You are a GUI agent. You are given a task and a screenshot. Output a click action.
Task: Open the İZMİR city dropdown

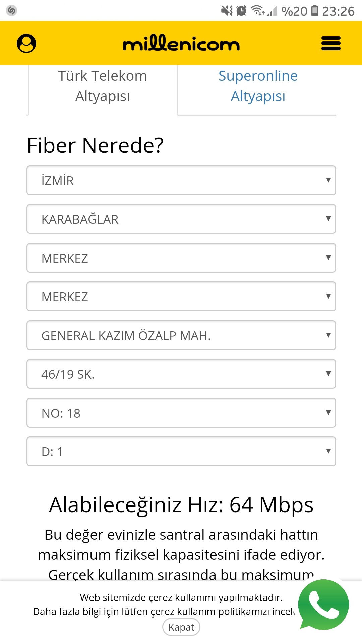[181, 180]
